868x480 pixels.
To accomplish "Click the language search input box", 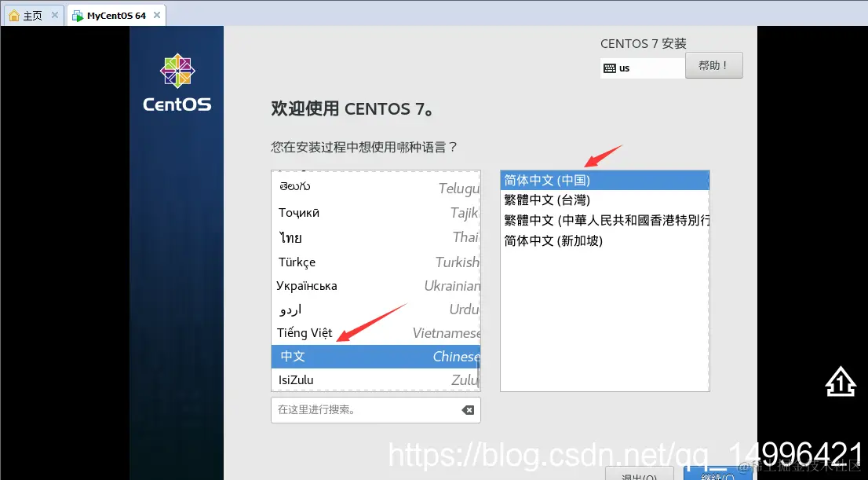I will click(361, 410).
